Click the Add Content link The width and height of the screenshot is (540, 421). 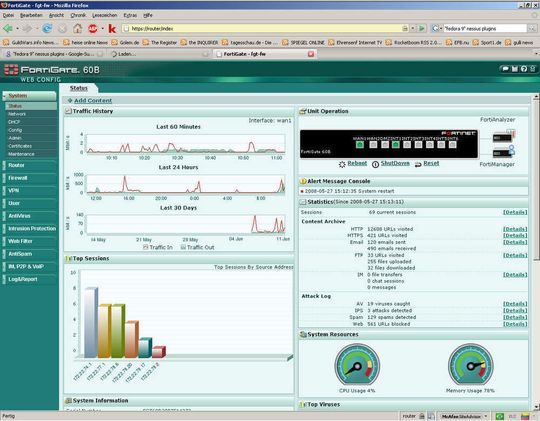tap(93, 101)
